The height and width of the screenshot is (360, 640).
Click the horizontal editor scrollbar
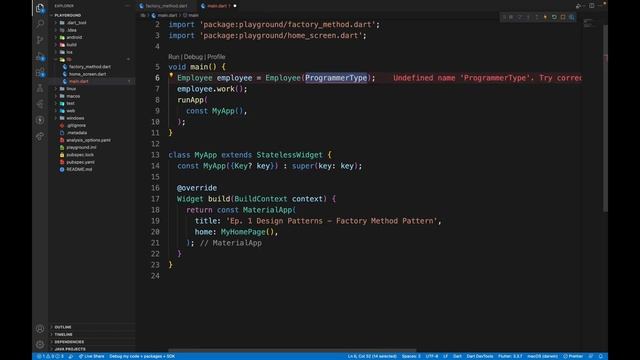(292, 351)
